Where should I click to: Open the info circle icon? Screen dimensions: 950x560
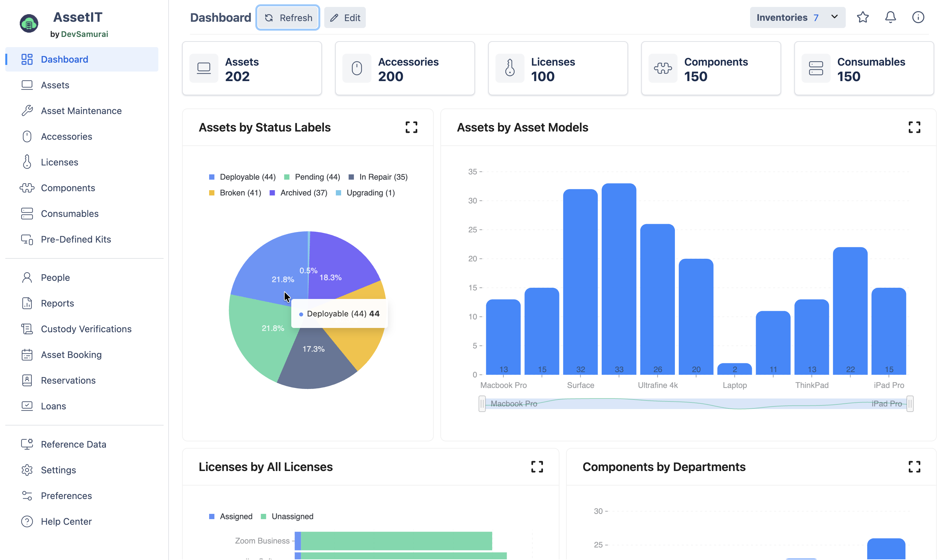click(x=918, y=17)
